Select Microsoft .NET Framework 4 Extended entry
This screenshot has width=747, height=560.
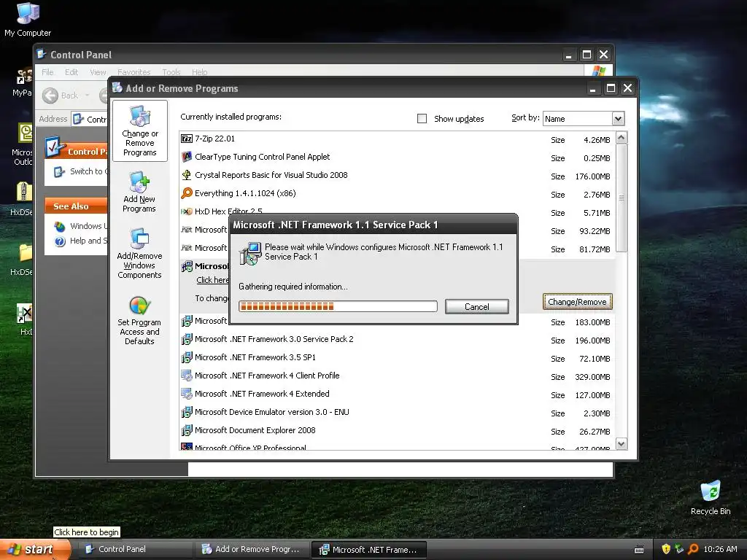tap(397, 394)
